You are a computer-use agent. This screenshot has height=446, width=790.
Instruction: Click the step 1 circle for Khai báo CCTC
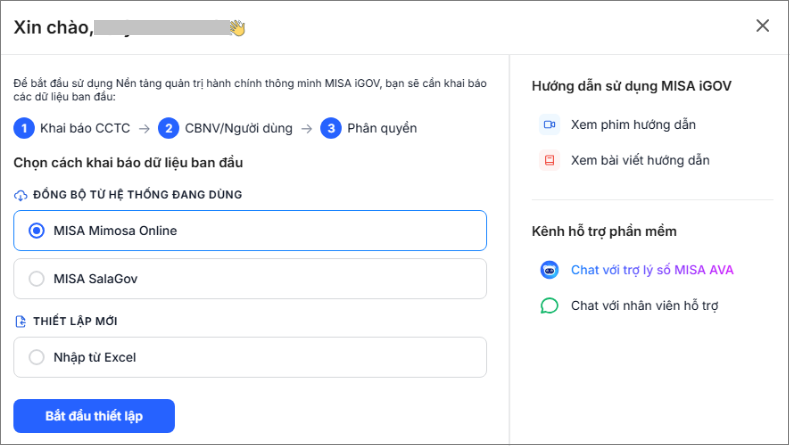[x=24, y=128]
